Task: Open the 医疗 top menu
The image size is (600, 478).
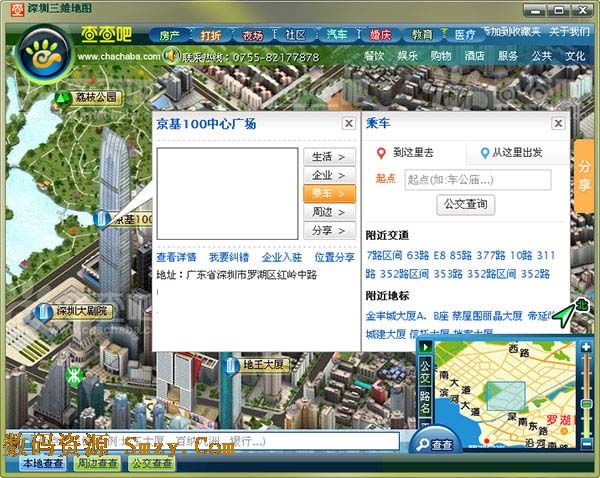Action: tap(465, 35)
